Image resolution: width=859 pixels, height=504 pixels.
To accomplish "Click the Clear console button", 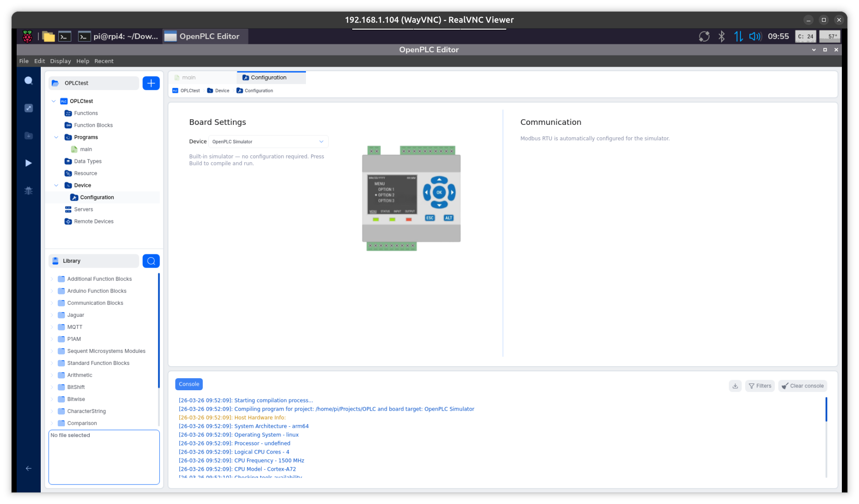I will 803,386.
